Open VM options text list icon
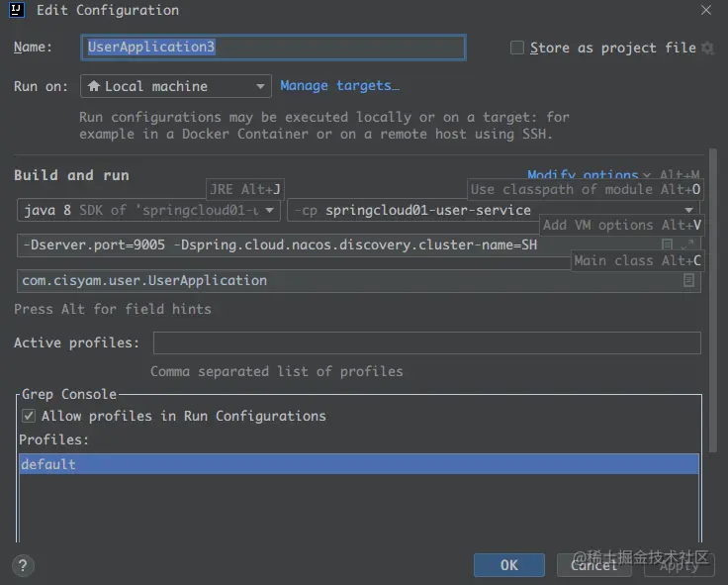 pyautogui.click(x=668, y=244)
